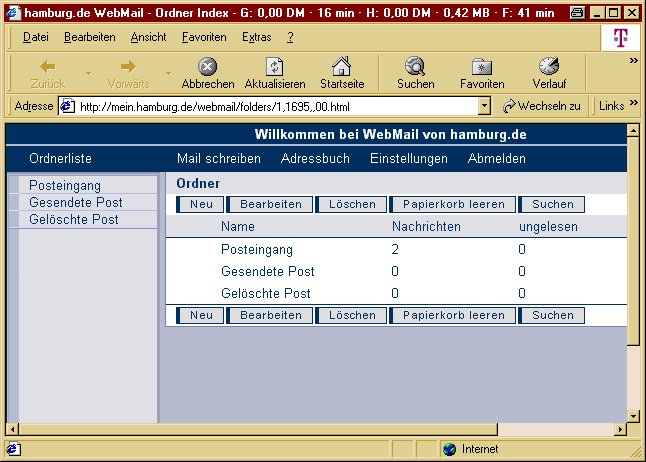Click the Aktualisieren refresh icon
This screenshot has height=462, width=646.
point(274,67)
